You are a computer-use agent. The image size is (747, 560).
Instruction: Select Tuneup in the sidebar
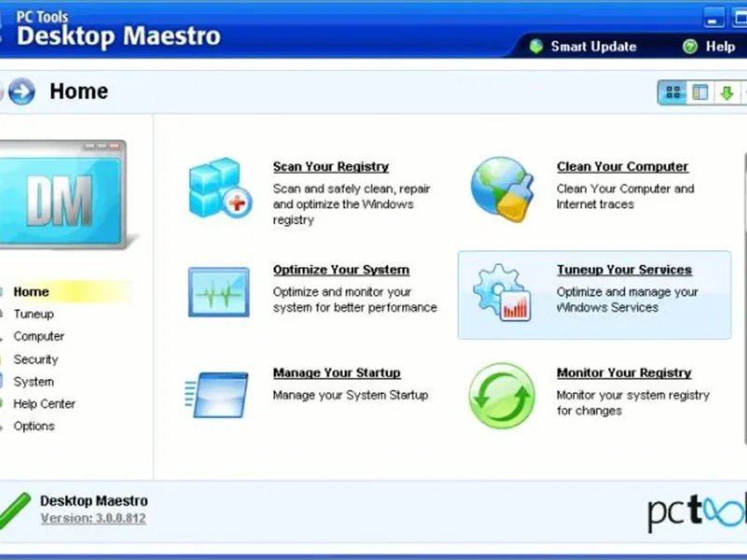point(34,314)
